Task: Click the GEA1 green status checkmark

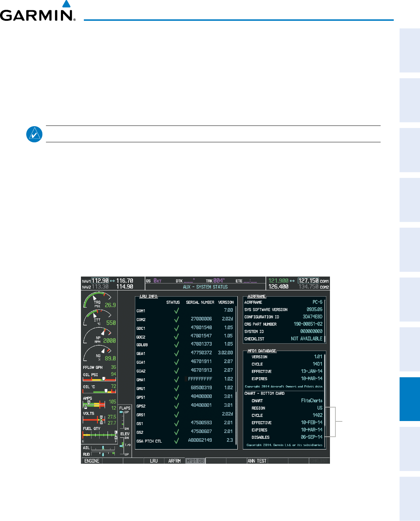Action: (176, 354)
